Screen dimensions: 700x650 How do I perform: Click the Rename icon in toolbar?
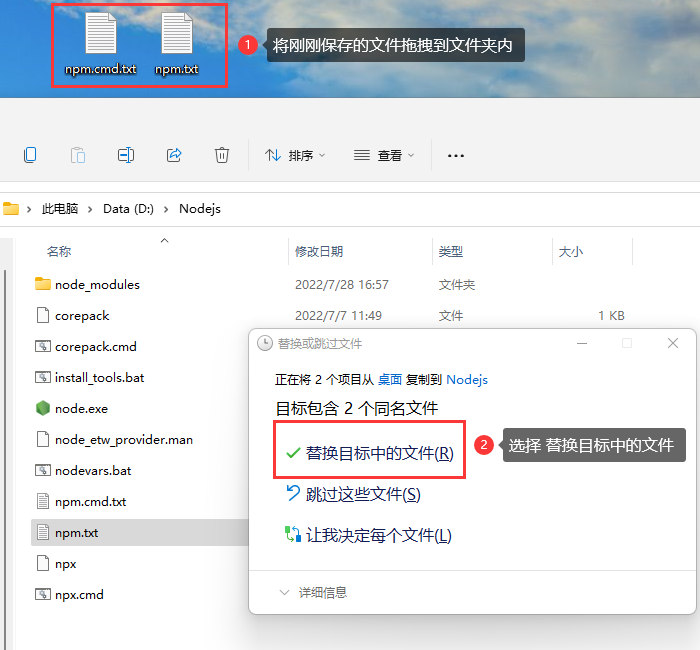point(126,155)
